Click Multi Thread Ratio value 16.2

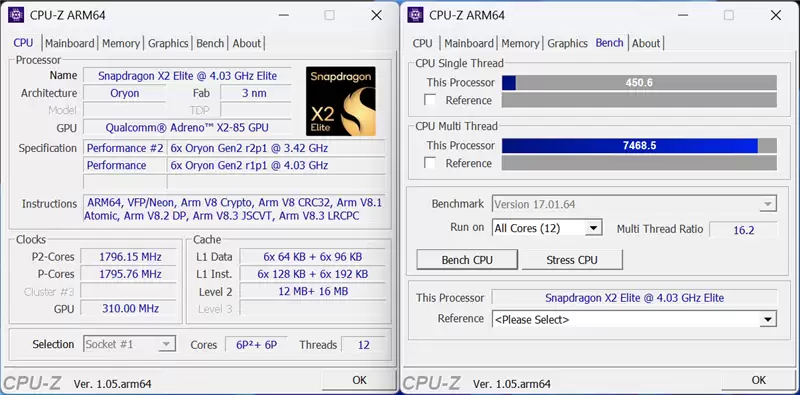tap(743, 230)
